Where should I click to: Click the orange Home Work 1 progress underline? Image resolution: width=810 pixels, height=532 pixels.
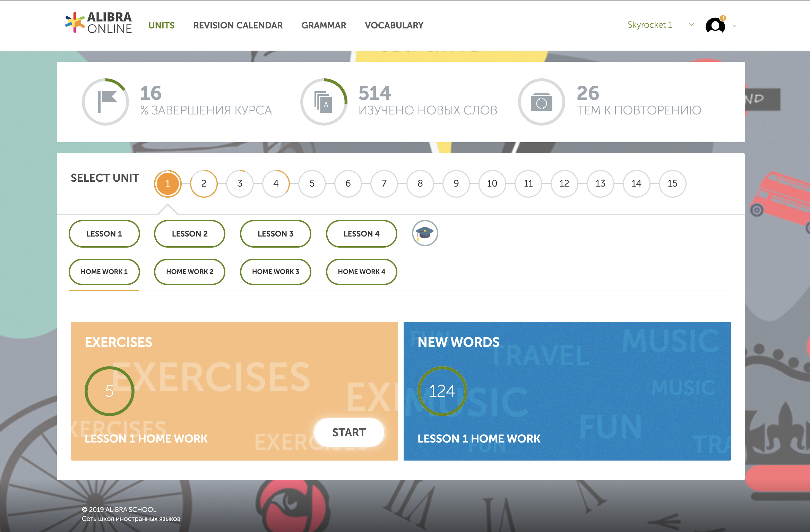tap(104, 291)
